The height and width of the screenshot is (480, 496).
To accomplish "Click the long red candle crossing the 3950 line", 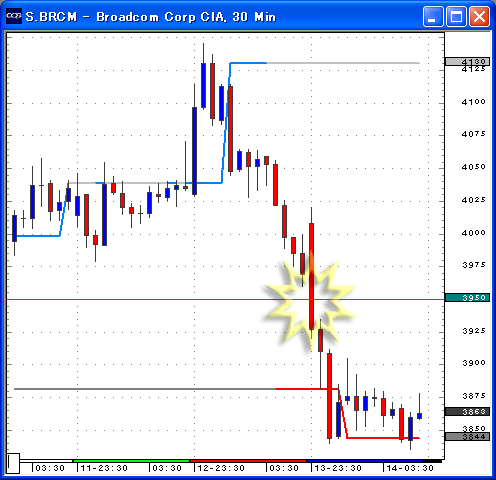I will tap(311, 276).
